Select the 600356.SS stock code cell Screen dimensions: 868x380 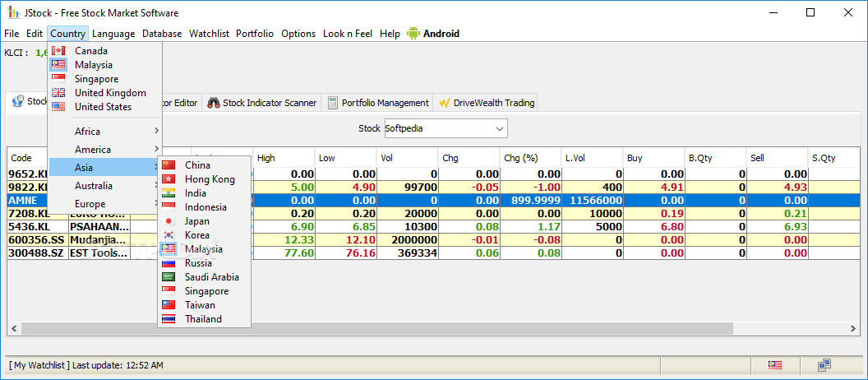tap(37, 240)
